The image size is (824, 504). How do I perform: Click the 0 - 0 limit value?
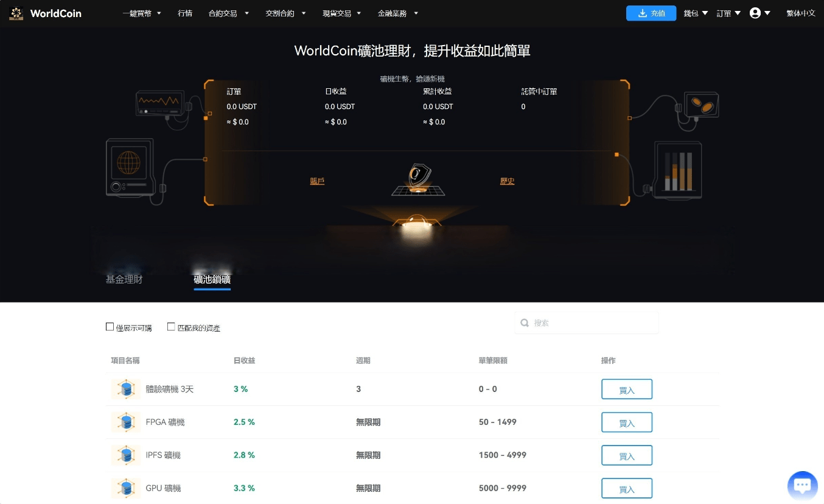pos(488,389)
